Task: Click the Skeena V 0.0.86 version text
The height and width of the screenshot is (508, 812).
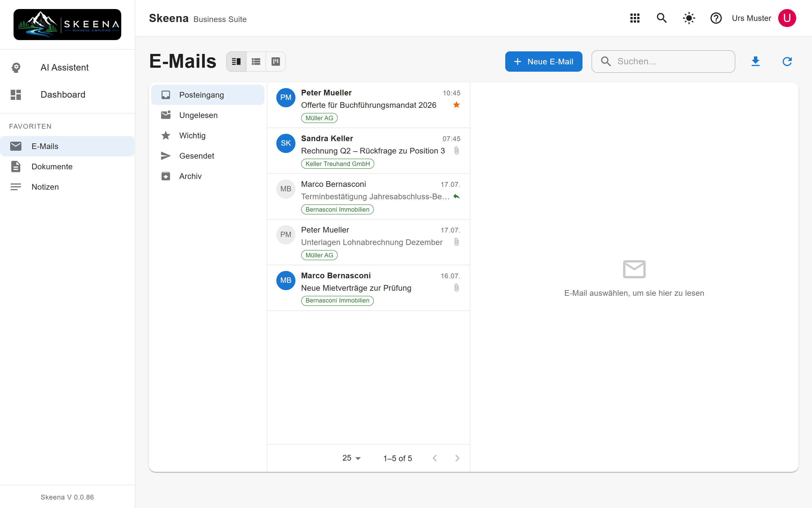Action: point(67,497)
